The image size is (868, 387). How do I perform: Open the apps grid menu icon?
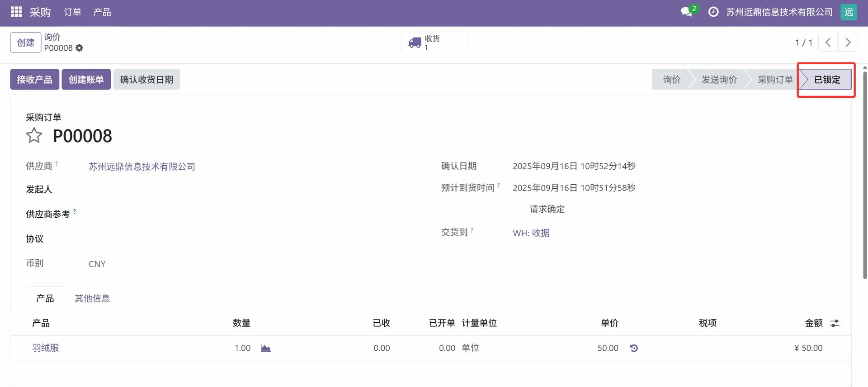coord(16,12)
